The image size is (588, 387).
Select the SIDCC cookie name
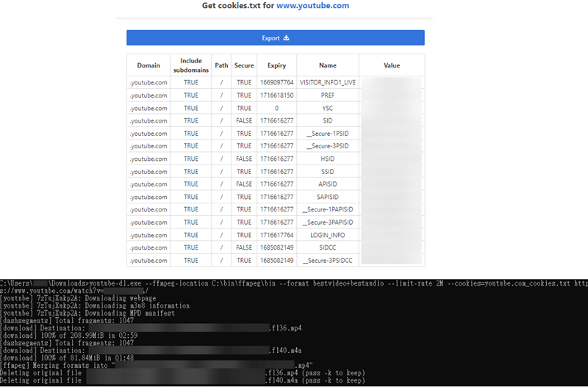click(328, 247)
